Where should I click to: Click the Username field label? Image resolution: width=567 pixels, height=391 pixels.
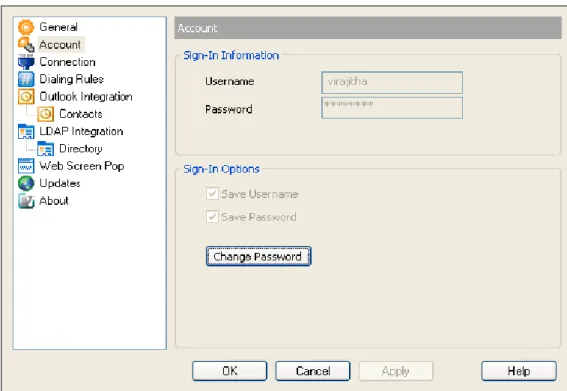click(x=230, y=81)
